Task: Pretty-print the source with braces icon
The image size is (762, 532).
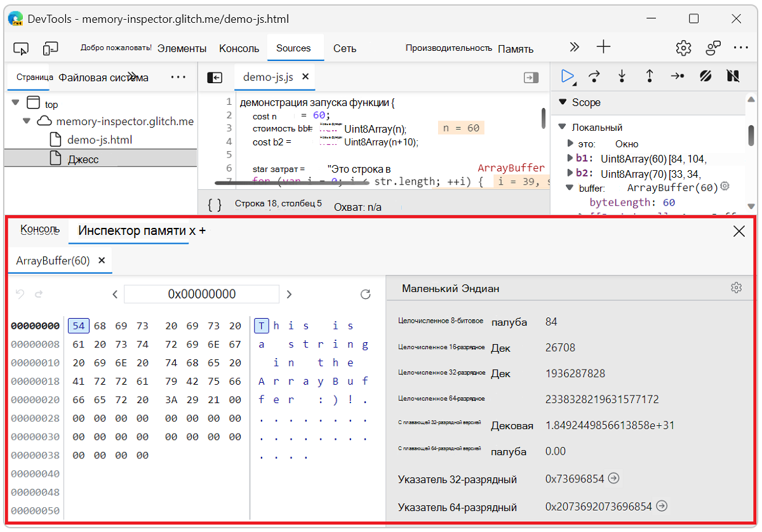Action: pyautogui.click(x=215, y=205)
